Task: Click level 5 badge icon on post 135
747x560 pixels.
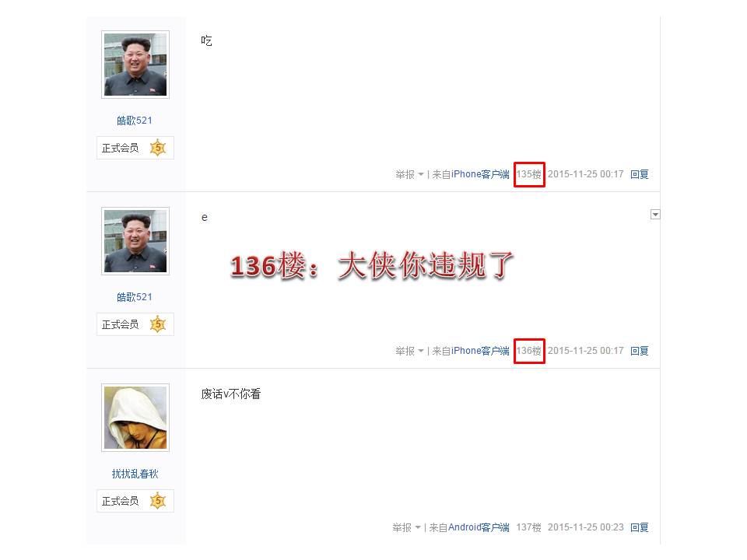Action: tap(158, 148)
